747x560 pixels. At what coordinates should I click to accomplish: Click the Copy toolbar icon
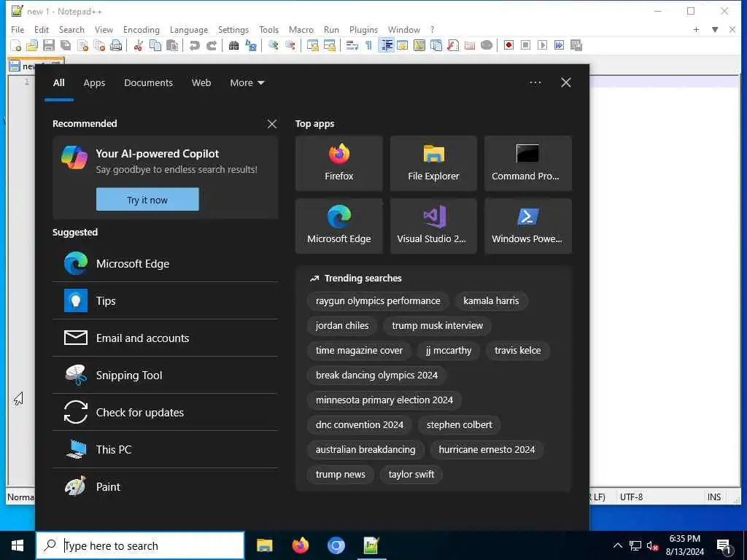coord(155,45)
